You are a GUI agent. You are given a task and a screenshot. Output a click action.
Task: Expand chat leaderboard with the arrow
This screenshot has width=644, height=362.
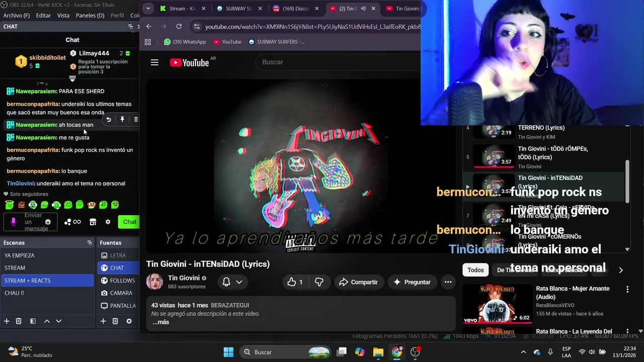point(72,79)
